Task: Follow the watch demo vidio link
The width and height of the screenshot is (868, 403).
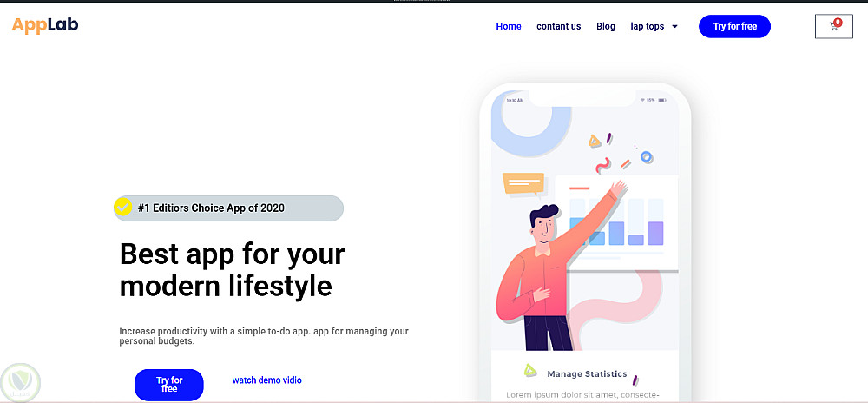Action: pyautogui.click(x=266, y=380)
